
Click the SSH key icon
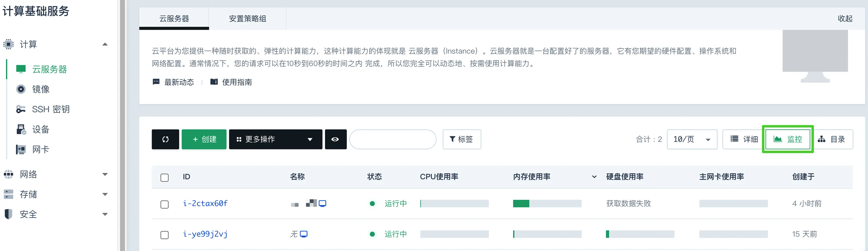21,109
